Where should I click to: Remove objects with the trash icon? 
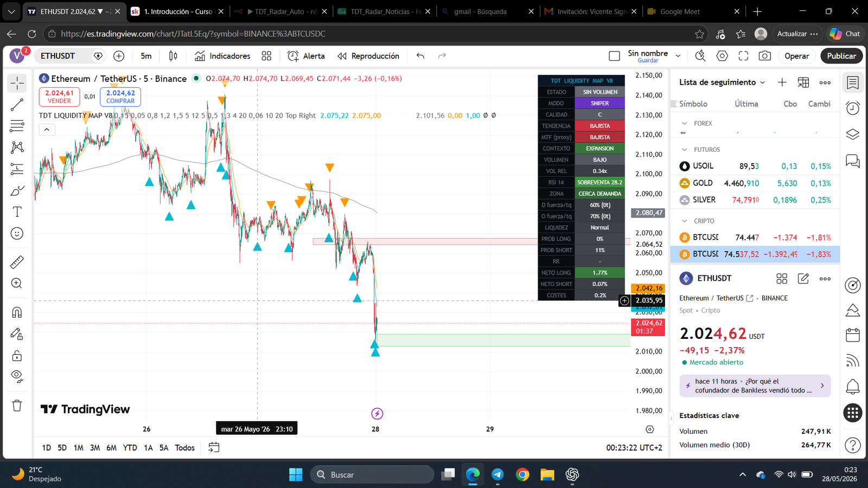pos(17,406)
